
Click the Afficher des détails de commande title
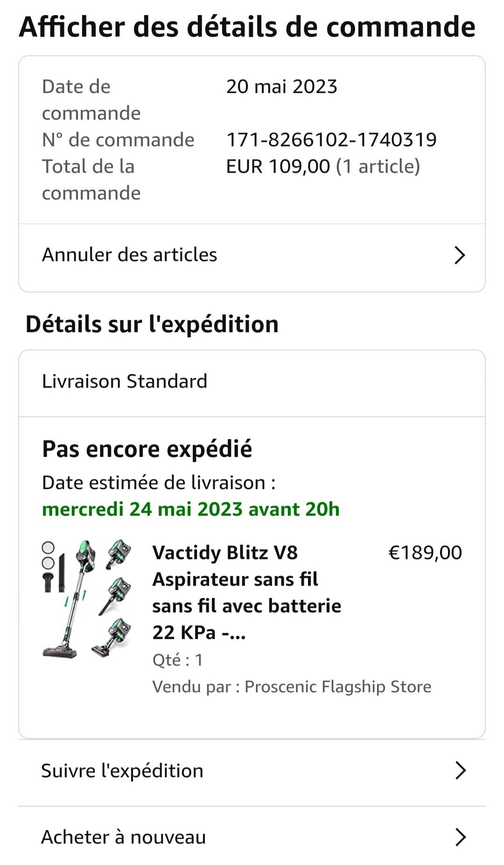point(247,27)
